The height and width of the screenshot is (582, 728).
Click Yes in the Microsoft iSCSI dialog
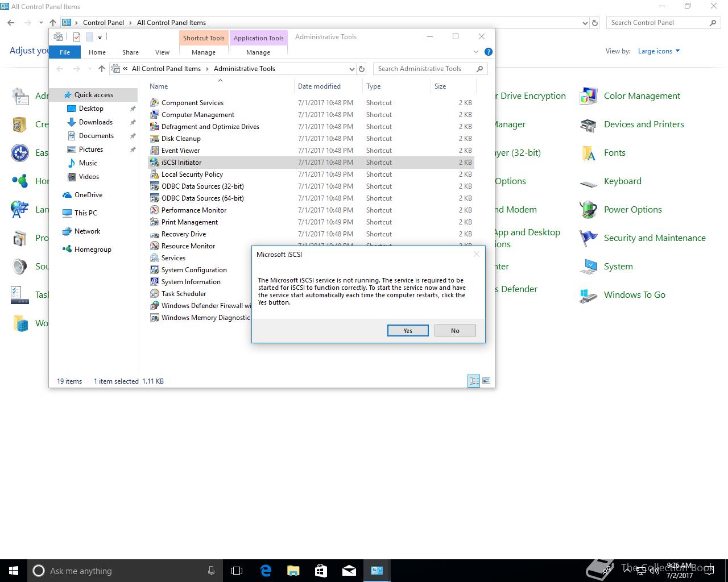click(x=408, y=331)
